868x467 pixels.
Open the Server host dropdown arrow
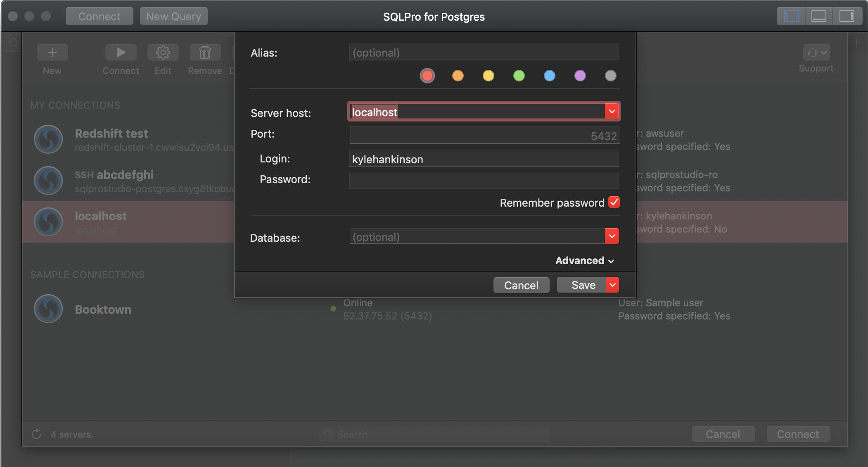tap(612, 111)
